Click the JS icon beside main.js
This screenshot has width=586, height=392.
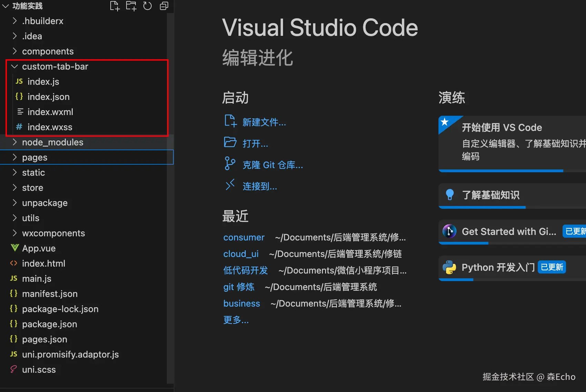[14, 278]
